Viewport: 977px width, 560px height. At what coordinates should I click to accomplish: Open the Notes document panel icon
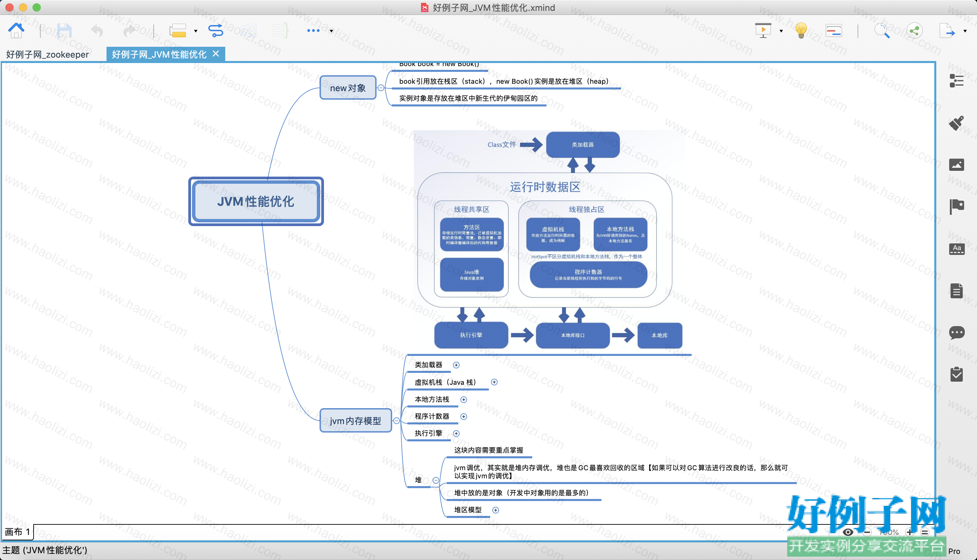(x=957, y=291)
